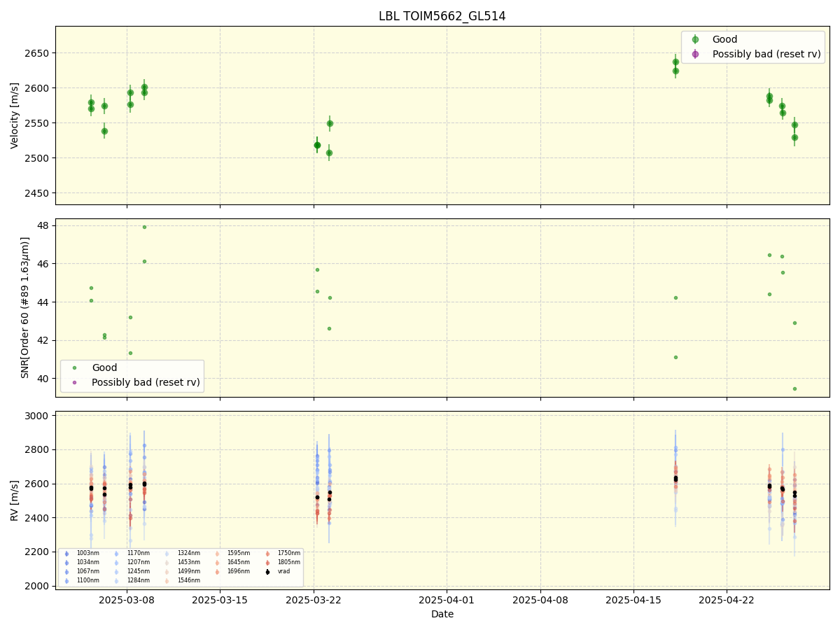Click the 40 tick on SNR axis
Image resolution: width=840 pixels, height=630 pixels.
(43, 379)
